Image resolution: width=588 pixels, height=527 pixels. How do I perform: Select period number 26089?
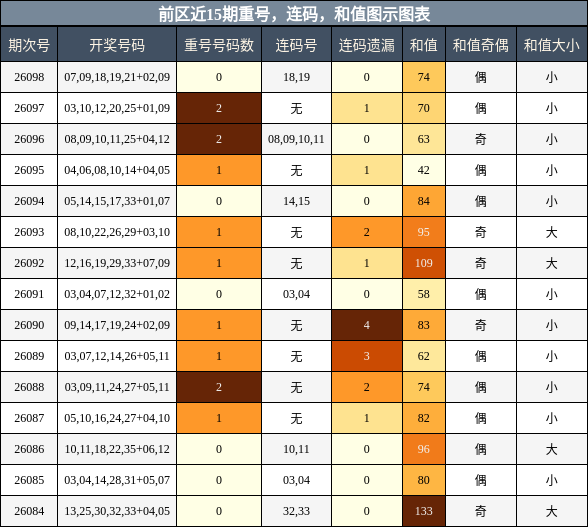(29, 356)
